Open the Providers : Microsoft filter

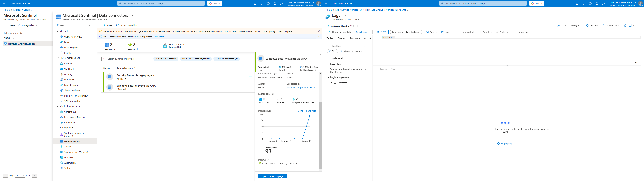166,59
